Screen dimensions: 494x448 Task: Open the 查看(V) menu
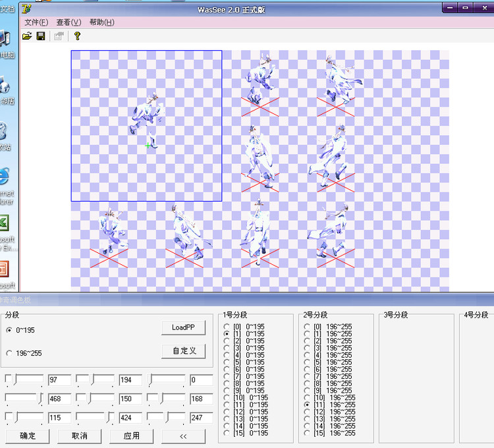pyautogui.click(x=69, y=22)
